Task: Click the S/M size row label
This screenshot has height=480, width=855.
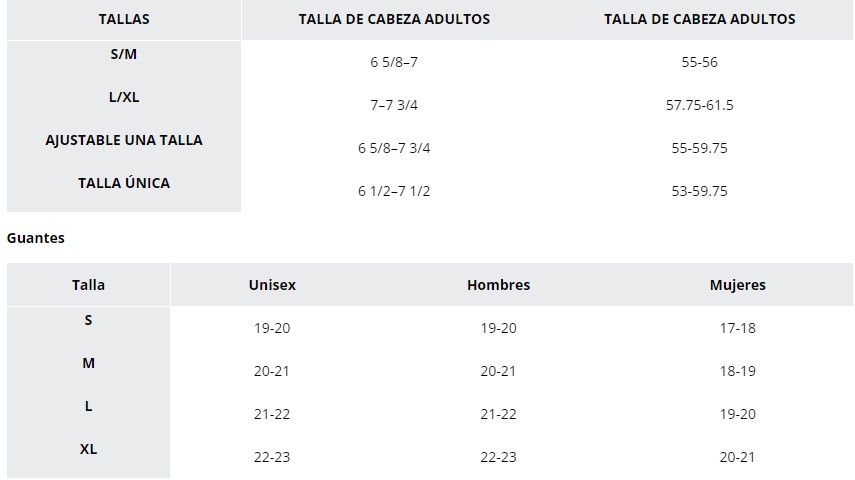Action: click(124, 54)
